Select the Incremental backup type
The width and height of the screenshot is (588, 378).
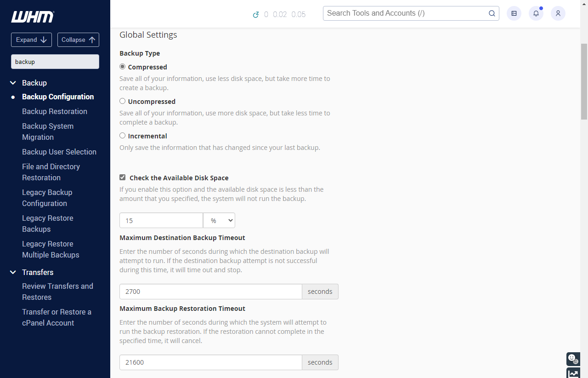click(x=122, y=135)
